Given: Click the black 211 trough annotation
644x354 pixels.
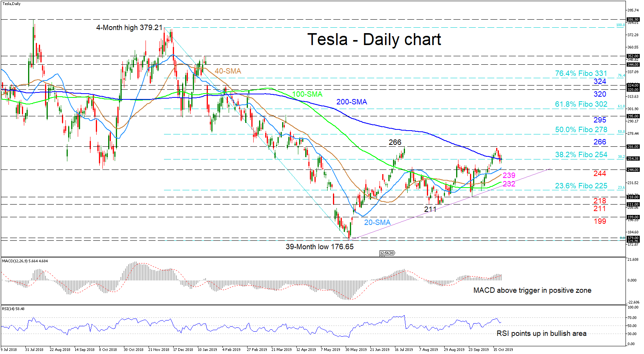Looking at the screenshot, I should coord(430,209).
